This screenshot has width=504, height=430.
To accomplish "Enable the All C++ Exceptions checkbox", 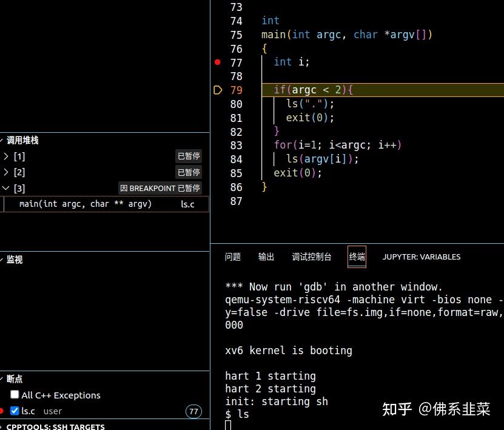I will (15, 395).
